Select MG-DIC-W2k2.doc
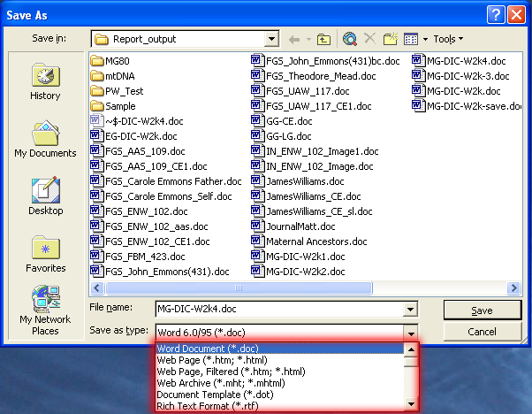Image resolution: width=532 pixels, height=414 pixels. (x=298, y=272)
